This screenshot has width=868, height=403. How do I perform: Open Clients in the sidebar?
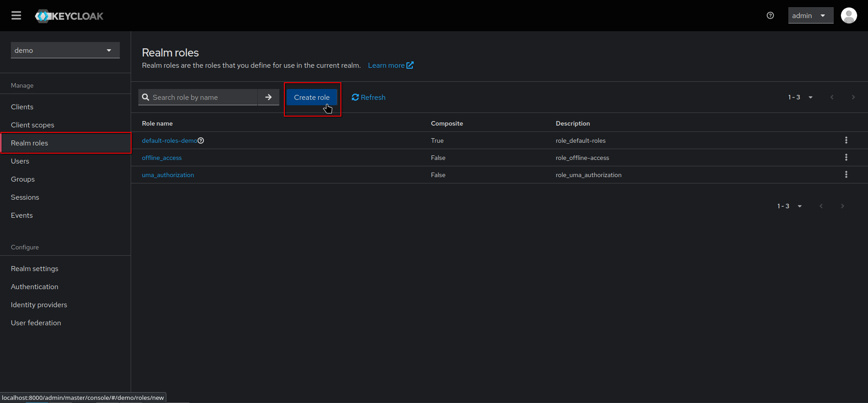[x=65, y=107]
